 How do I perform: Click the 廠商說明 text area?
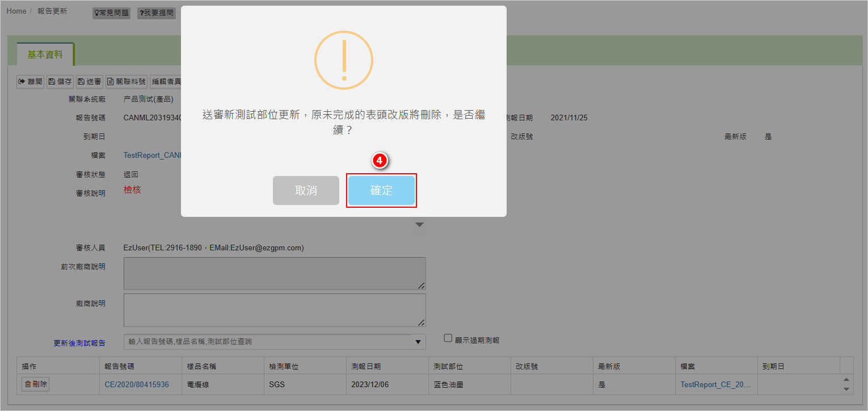tap(275, 310)
